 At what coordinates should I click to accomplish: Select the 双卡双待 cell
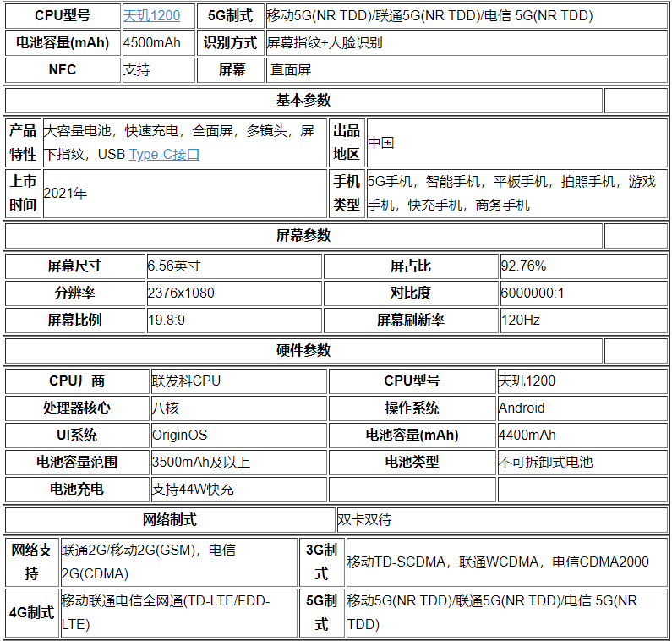click(364, 519)
